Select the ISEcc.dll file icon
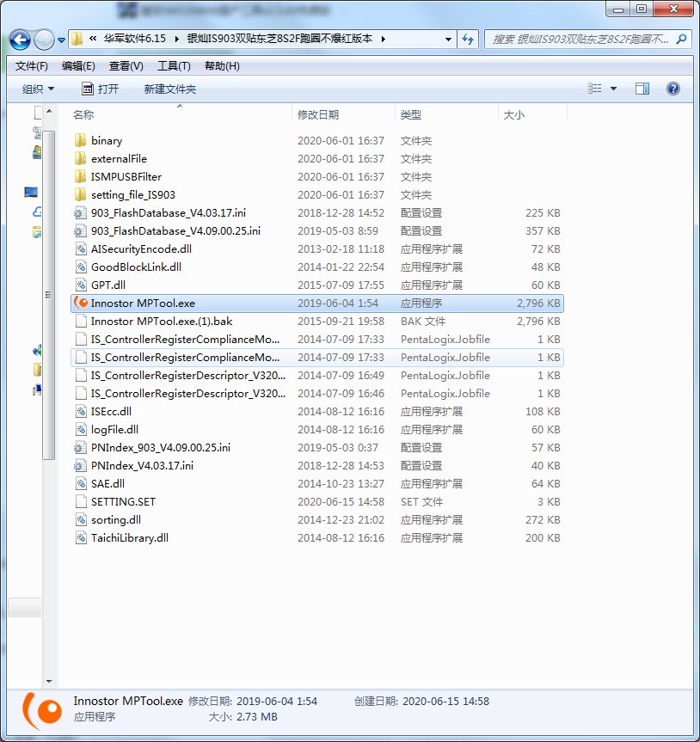Screen dimensions: 700x742 click(x=81, y=411)
